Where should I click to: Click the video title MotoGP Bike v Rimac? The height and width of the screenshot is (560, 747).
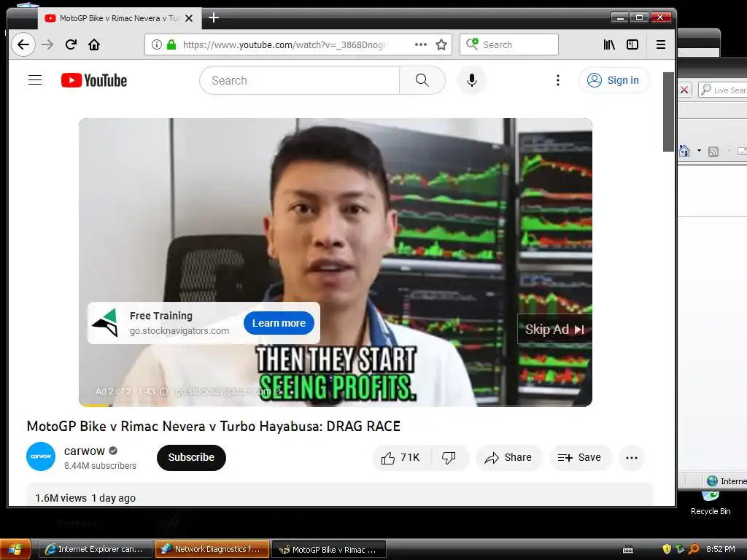tap(214, 426)
